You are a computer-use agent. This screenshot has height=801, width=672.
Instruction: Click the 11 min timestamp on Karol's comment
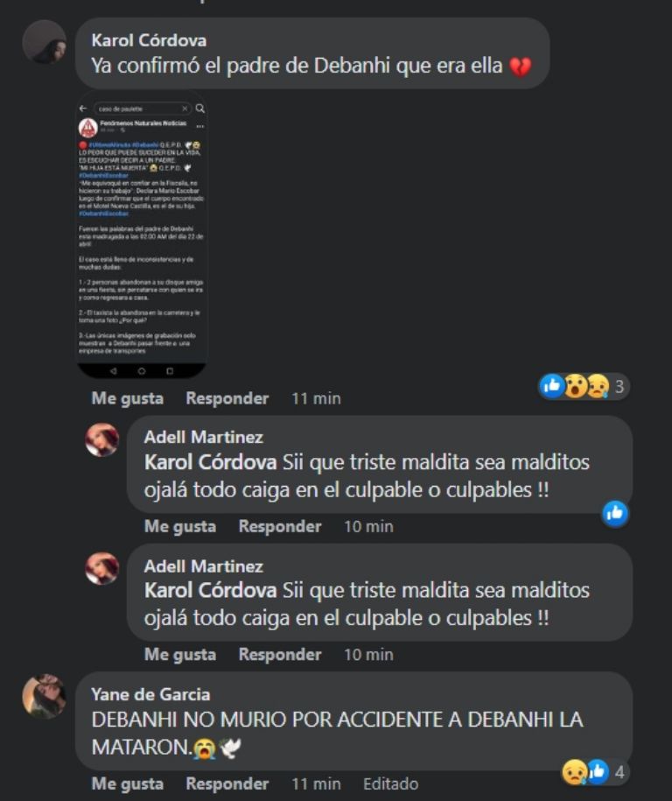pos(316,398)
